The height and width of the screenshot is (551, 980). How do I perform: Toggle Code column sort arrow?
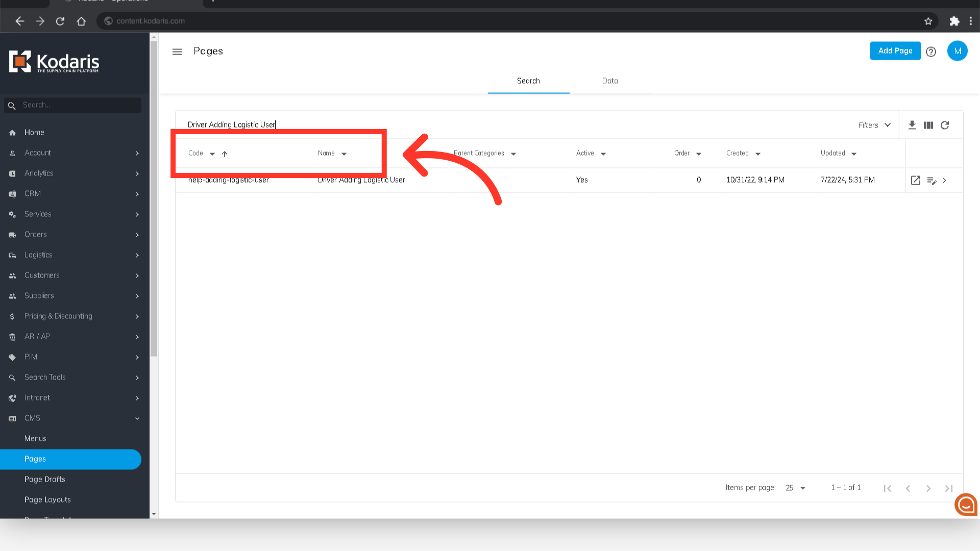click(x=225, y=154)
